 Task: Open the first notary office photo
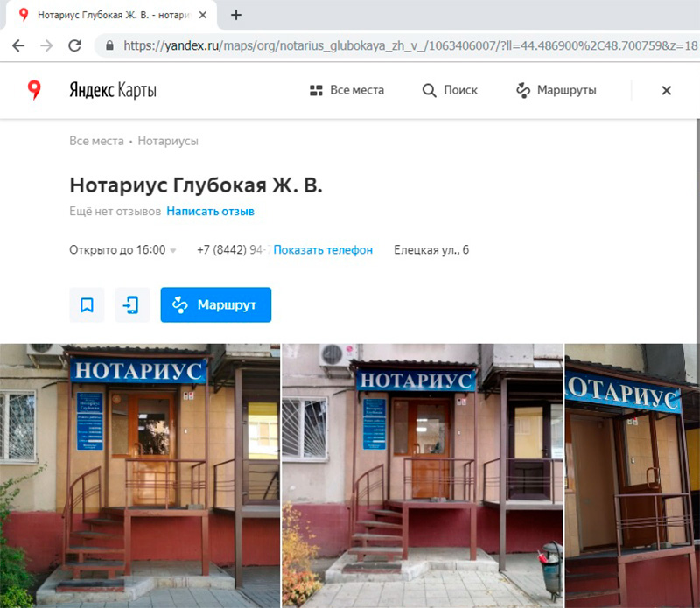tap(140, 472)
